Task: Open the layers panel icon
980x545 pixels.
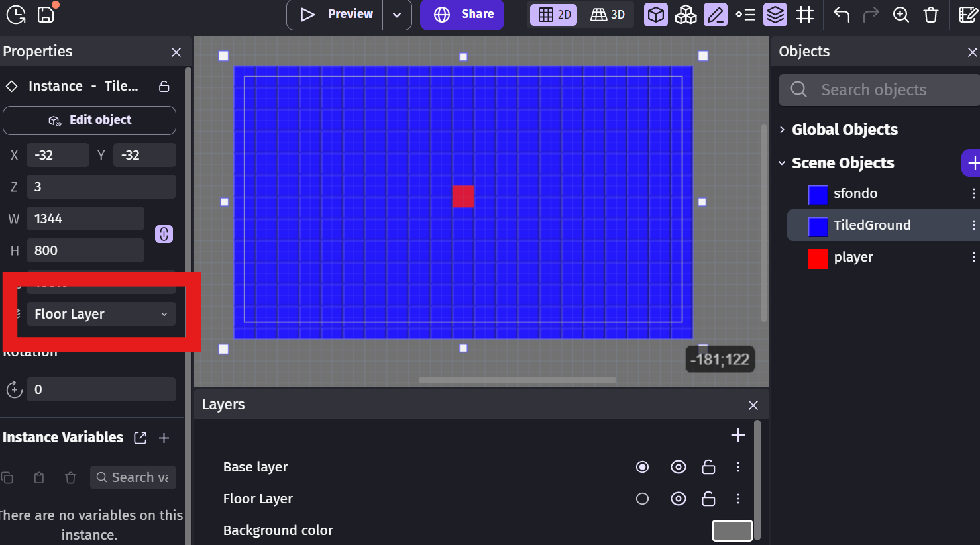Action: click(x=775, y=15)
